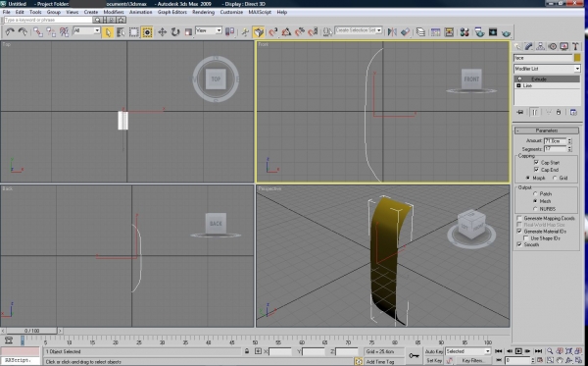Image resolution: width=588 pixels, height=366 pixels.
Task: Select NURBS output radio button
Action: click(x=535, y=209)
